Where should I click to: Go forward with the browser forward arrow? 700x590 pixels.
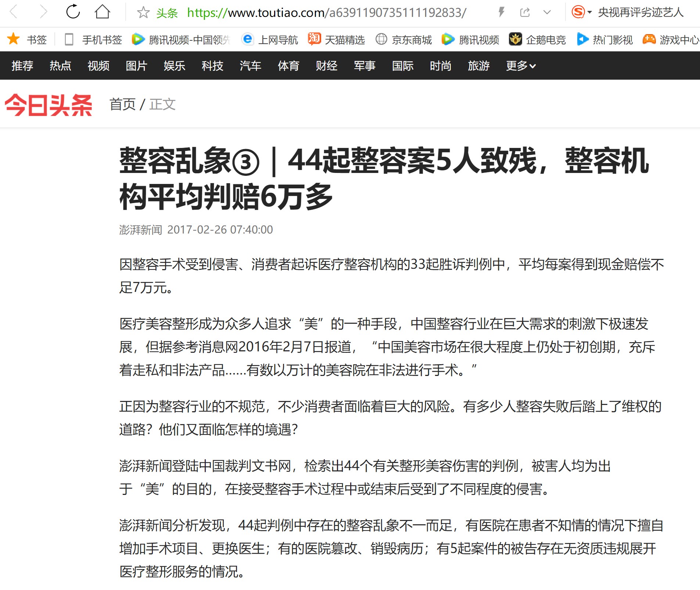[43, 12]
